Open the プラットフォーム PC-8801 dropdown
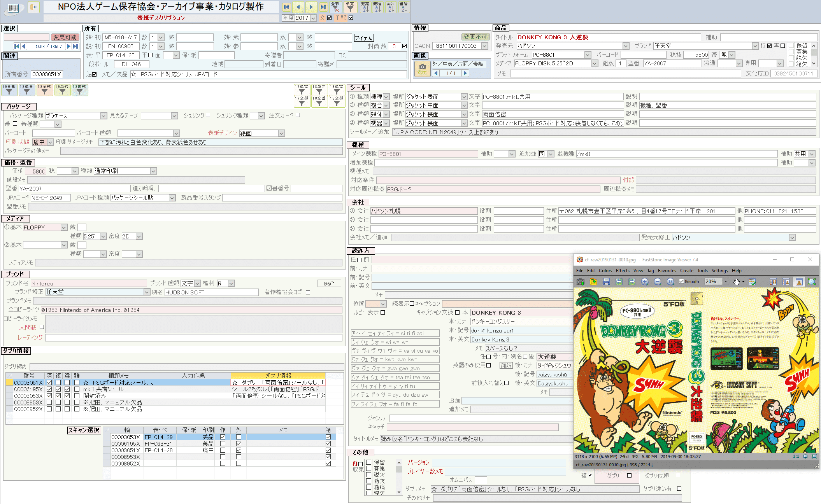This screenshot has width=821, height=504. point(588,55)
